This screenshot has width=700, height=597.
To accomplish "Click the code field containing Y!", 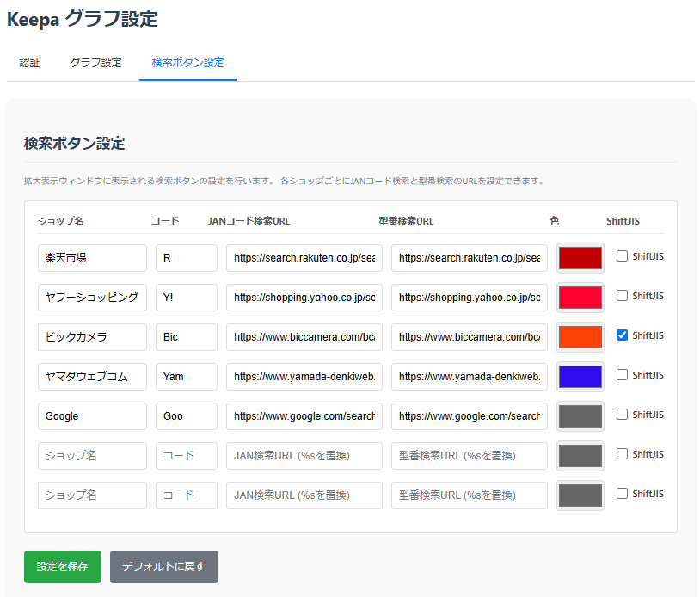I will (x=187, y=298).
